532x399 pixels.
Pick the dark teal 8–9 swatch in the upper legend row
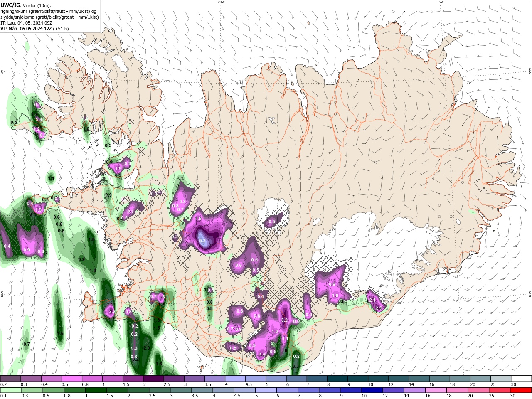point(337,379)
